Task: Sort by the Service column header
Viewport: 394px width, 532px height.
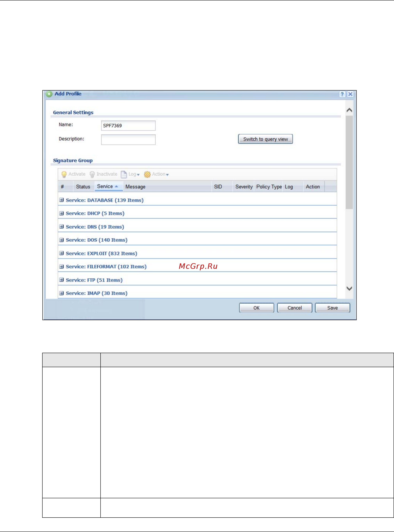Action: 109,187
